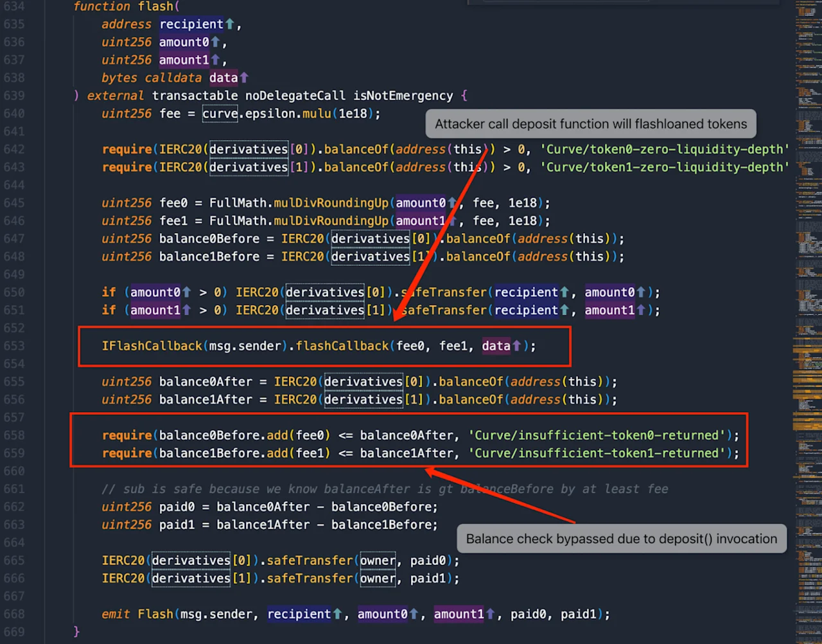This screenshot has width=822, height=644.
Task: Click 'balance1After' declaration on line 656
Action: click(205, 400)
